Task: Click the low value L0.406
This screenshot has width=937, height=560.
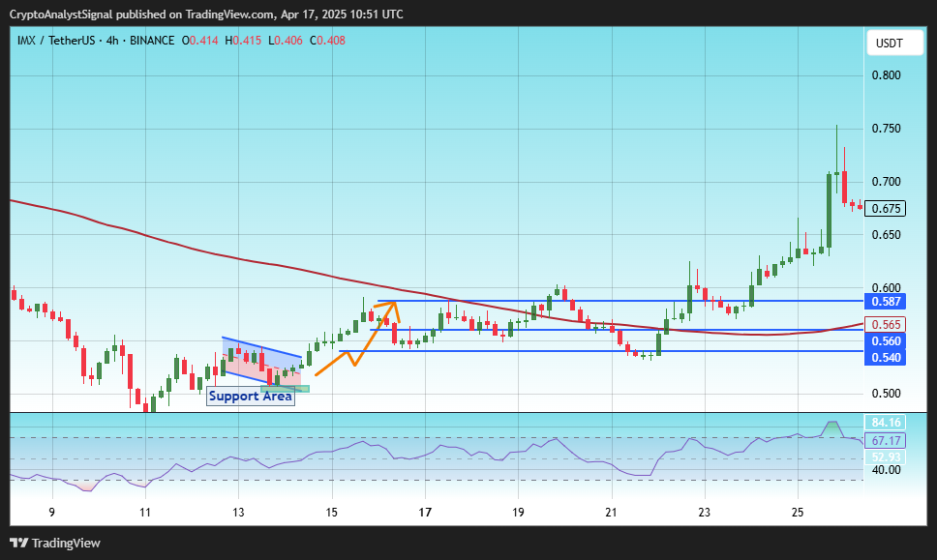Action: [285, 41]
